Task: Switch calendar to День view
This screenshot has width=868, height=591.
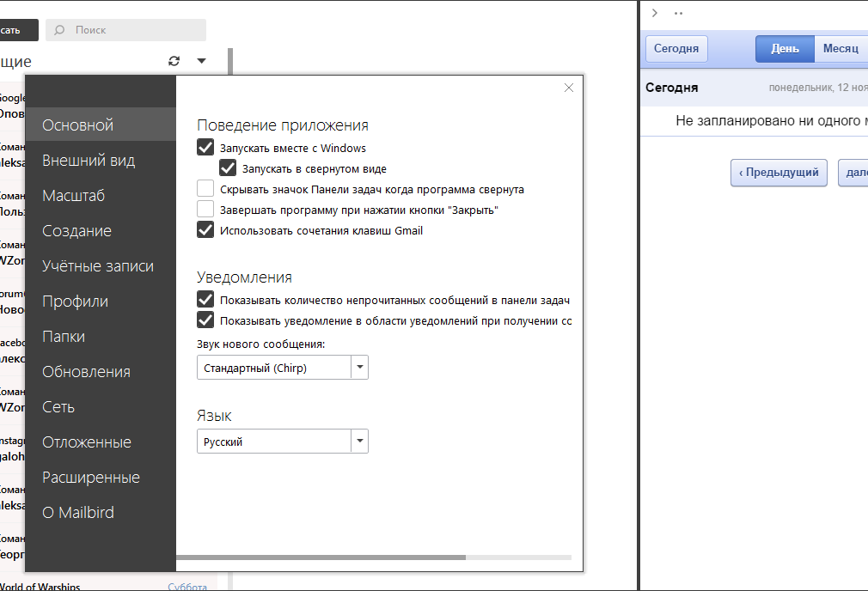Action: pos(785,49)
